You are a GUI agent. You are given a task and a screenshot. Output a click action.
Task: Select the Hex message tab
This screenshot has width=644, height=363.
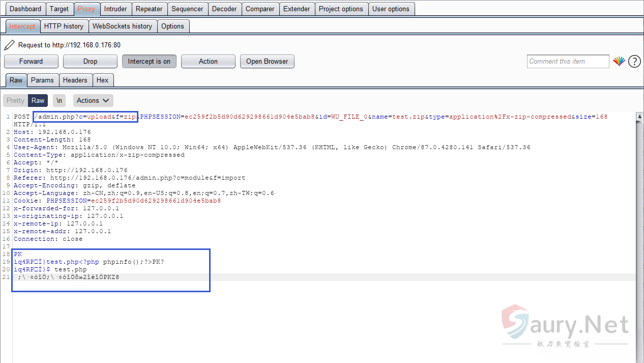point(102,80)
